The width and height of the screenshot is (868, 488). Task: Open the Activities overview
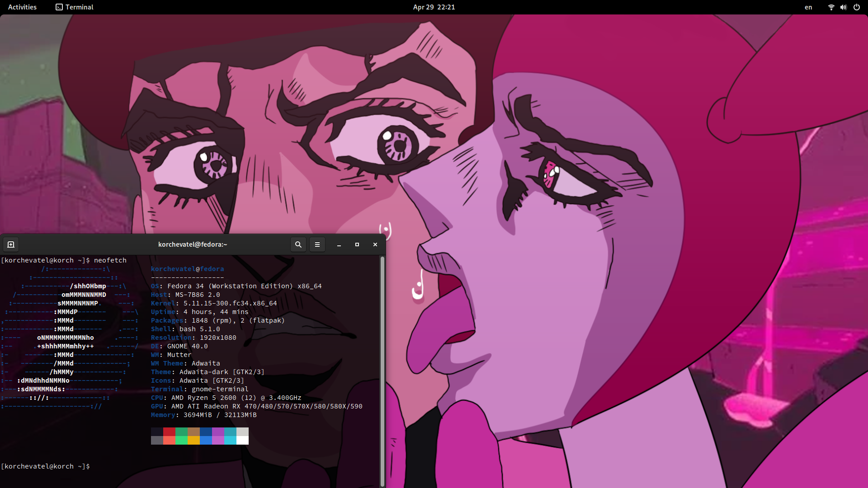tap(22, 7)
